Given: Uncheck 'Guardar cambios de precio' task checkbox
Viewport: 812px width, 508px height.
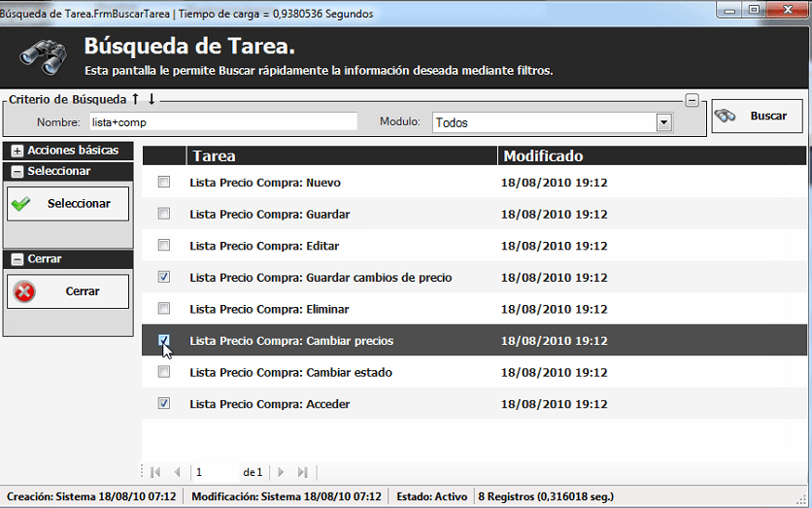Looking at the screenshot, I should tap(164, 277).
